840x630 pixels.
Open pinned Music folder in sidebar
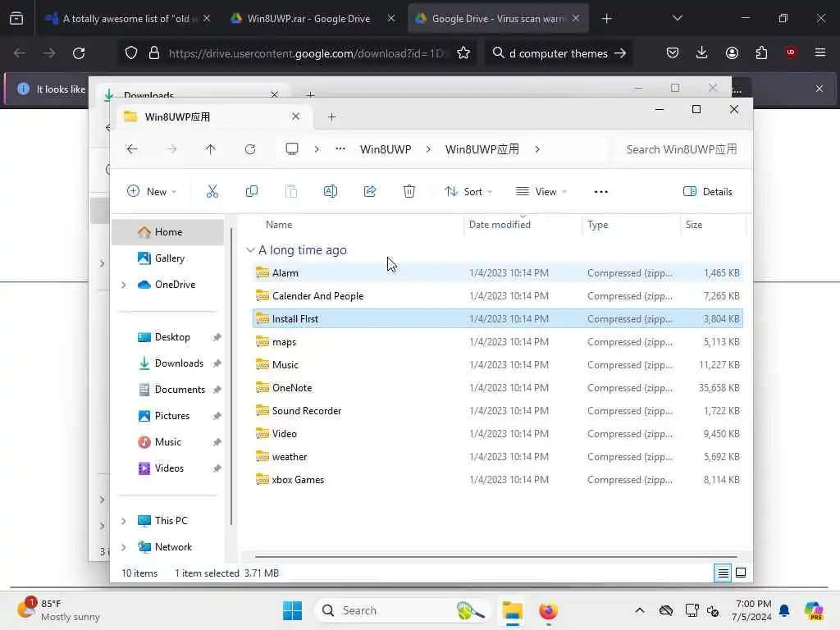[167, 442]
